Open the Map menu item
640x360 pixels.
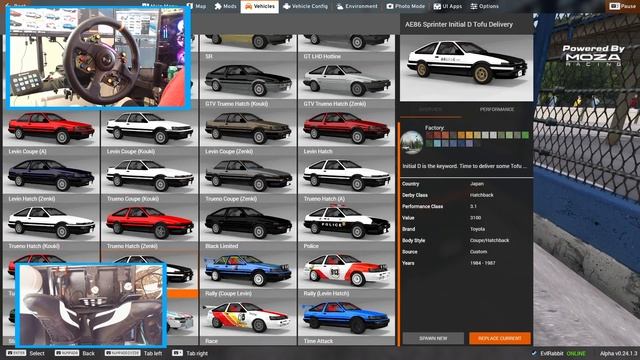point(196,6)
